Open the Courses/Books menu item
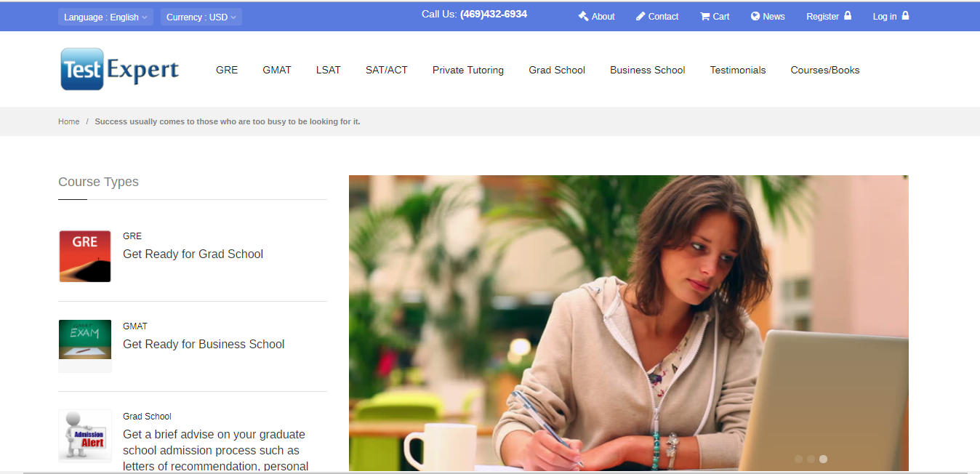This screenshot has height=474, width=980. 825,70
